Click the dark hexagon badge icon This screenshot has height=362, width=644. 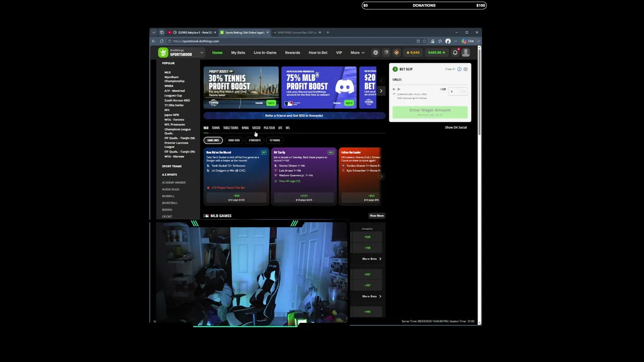coord(386,52)
